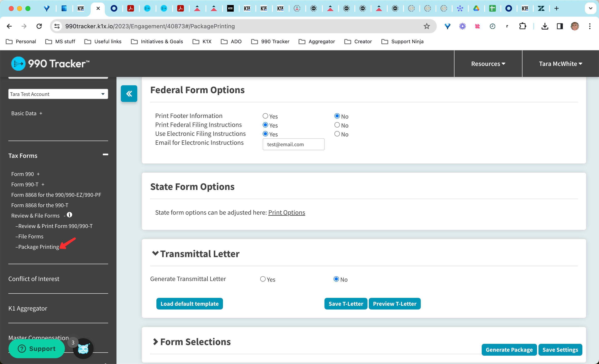Image resolution: width=599 pixels, height=364 pixels.
Task: Open Tara McWhite user menu
Action: point(560,64)
